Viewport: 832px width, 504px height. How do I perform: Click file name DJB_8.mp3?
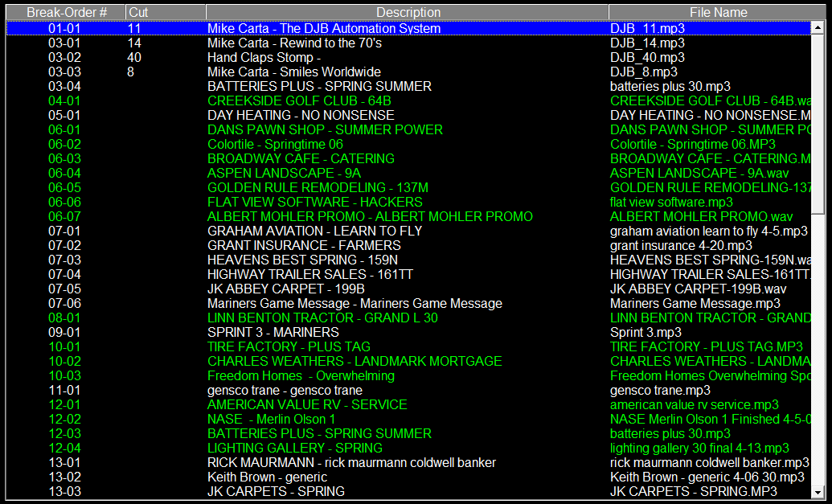tap(644, 72)
